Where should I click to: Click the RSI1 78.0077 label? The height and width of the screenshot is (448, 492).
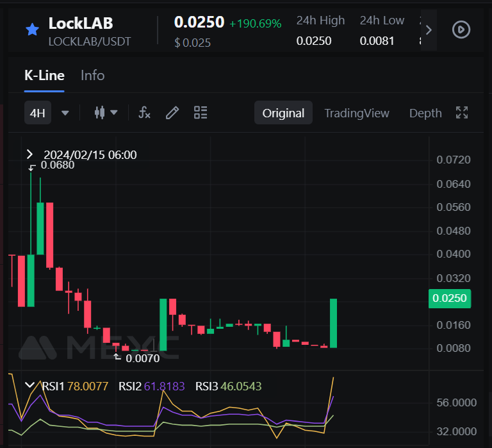pos(75,386)
